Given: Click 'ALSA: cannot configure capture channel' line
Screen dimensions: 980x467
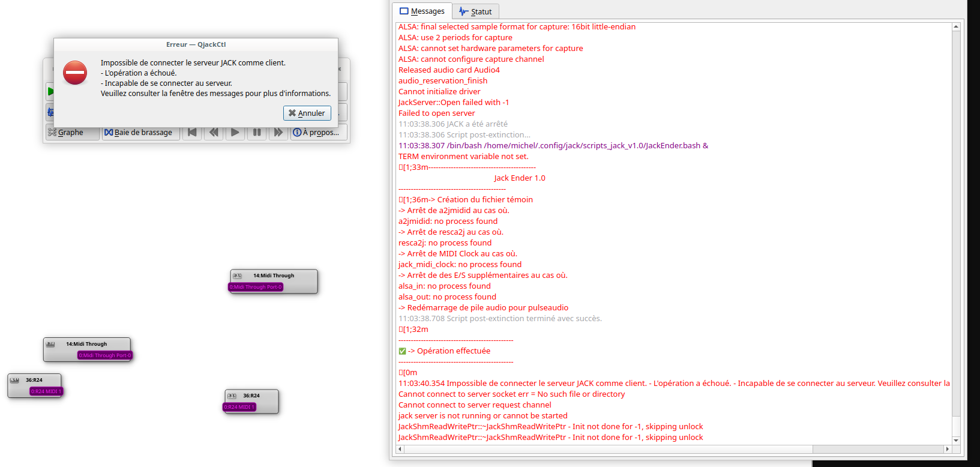Looking at the screenshot, I should 471,59.
